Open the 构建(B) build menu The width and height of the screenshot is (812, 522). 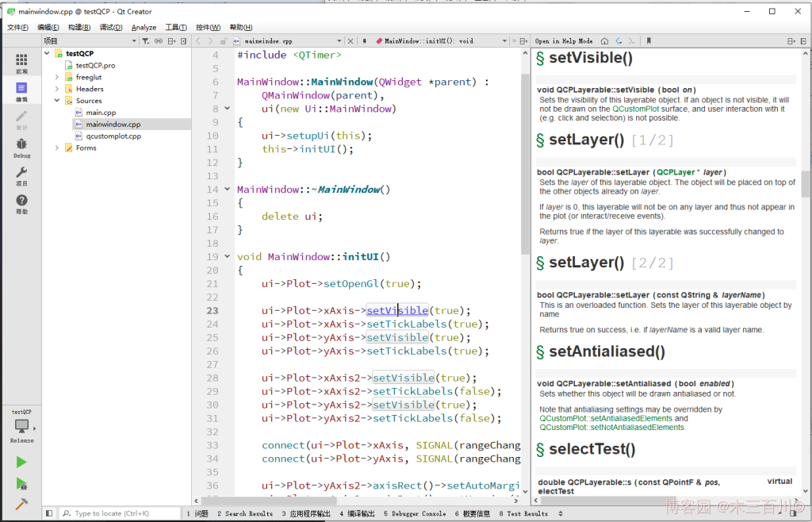pyautogui.click(x=79, y=27)
